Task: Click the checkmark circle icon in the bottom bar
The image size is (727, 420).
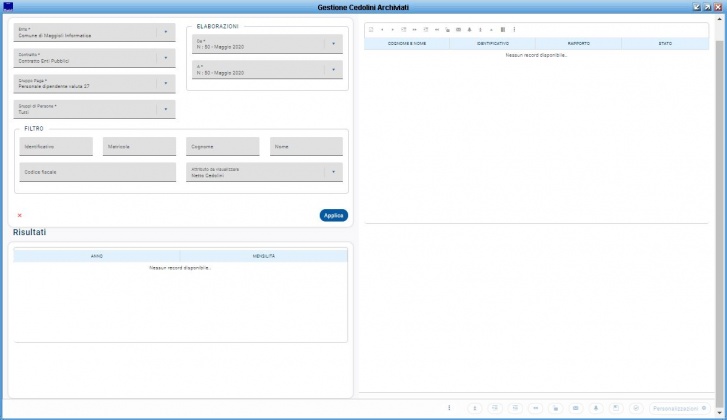Action: 636,408
